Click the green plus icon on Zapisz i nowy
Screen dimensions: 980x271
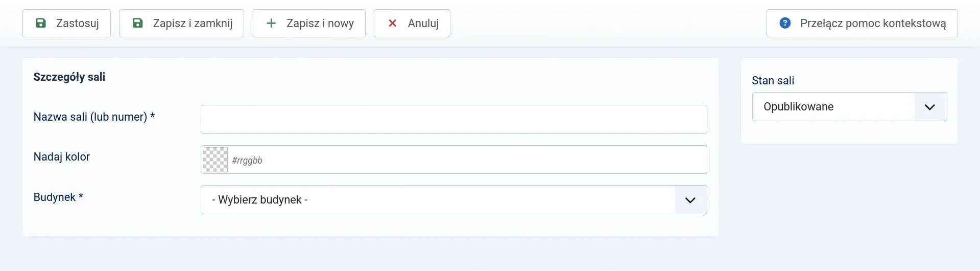(272, 23)
